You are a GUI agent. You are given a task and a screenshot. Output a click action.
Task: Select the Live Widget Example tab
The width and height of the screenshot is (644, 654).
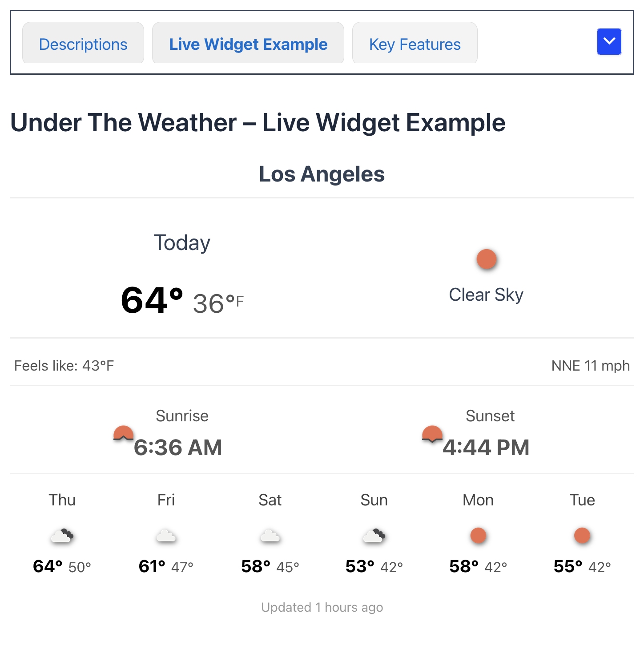point(248,43)
